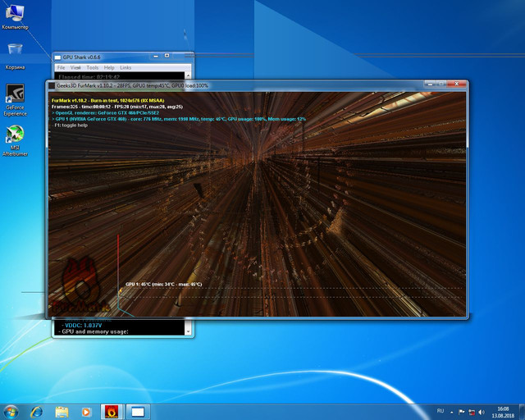Click GPU Shark scrollbar up arrow
The width and height of the screenshot is (525, 420).
click(x=188, y=75)
